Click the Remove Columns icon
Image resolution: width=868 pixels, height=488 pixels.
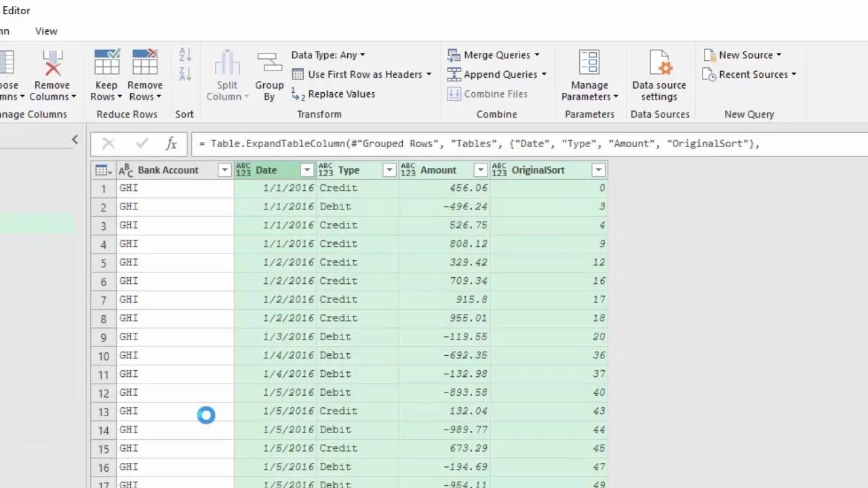pyautogui.click(x=53, y=62)
